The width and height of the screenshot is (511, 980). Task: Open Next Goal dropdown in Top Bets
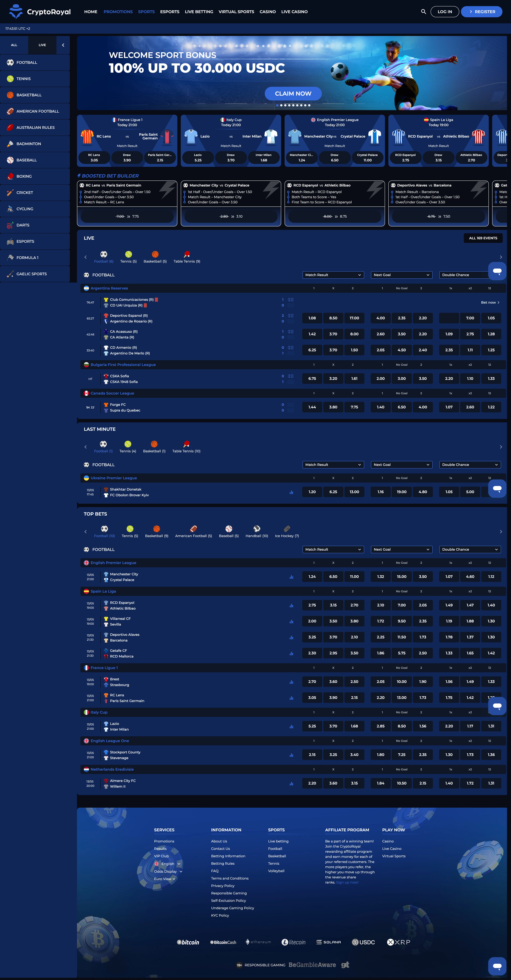click(401, 549)
